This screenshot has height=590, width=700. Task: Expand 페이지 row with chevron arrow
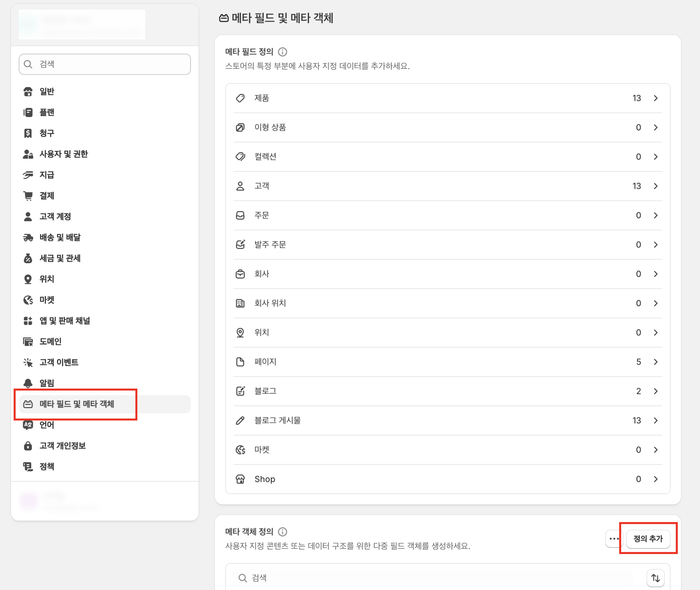point(655,362)
